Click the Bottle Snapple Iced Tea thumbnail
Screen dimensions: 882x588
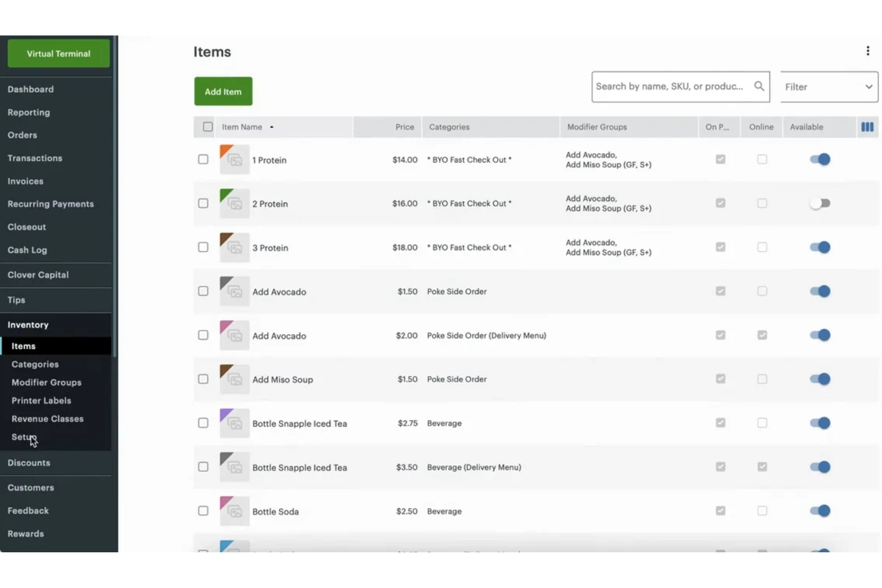click(x=234, y=423)
